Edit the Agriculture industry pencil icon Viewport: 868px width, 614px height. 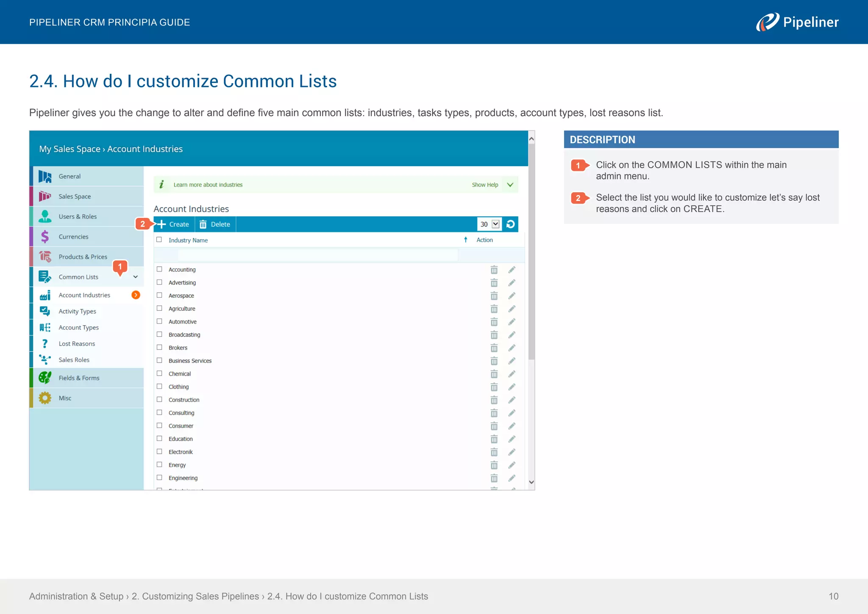click(512, 309)
